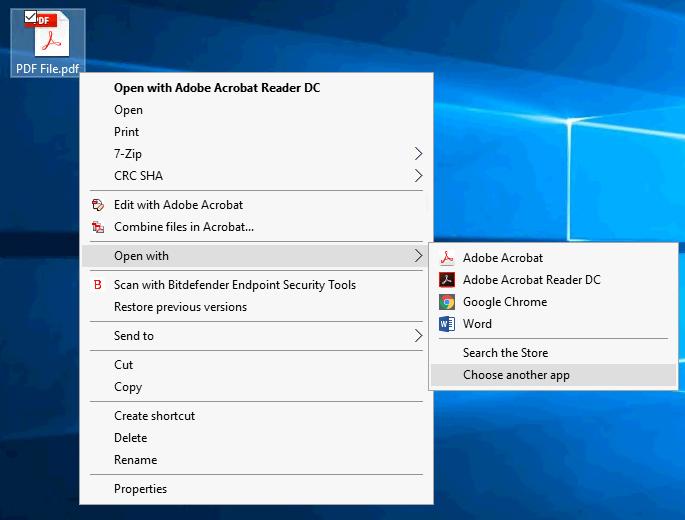The image size is (685, 520).
Task: Open the CRC SHA menu entry
Action: (x=256, y=176)
